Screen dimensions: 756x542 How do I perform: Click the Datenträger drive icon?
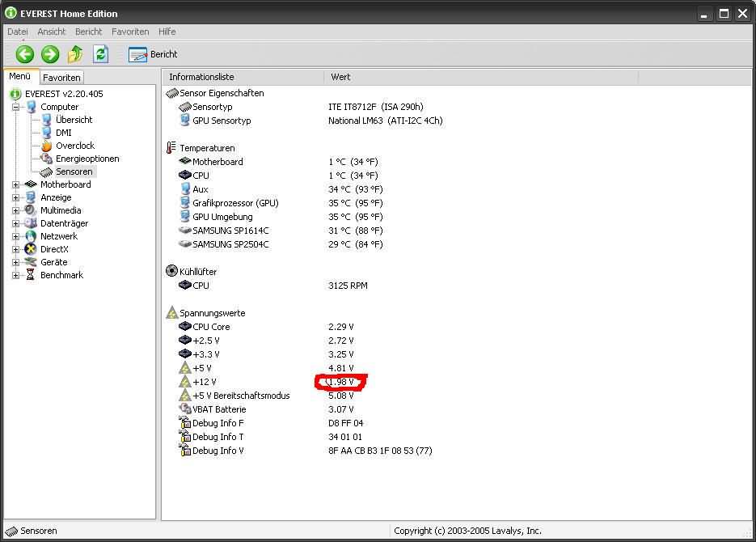coord(31,223)
